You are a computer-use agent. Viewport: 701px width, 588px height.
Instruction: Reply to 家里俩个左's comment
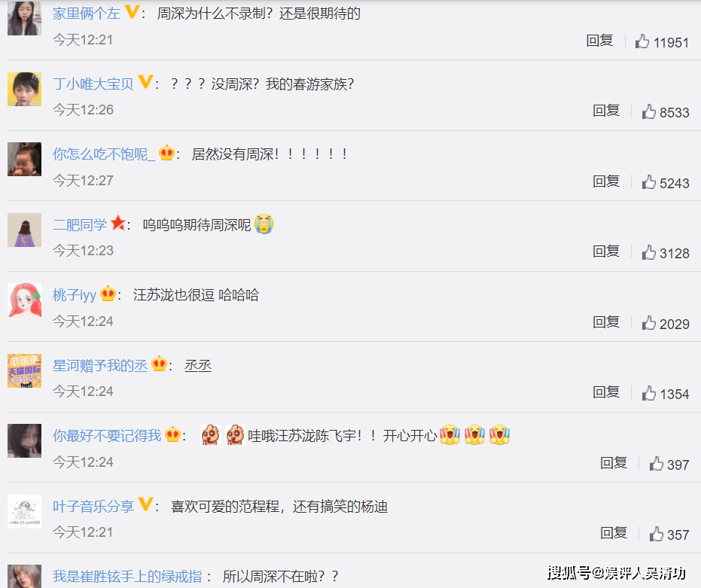[x=599, y=41]
